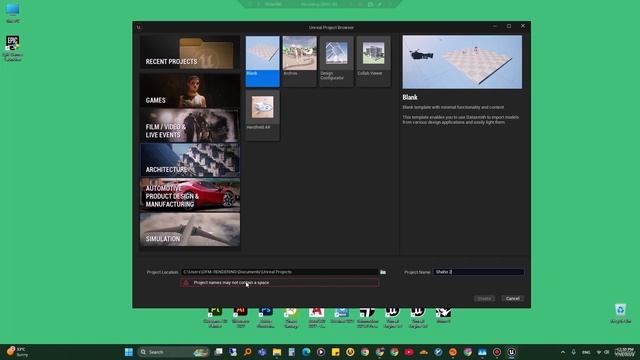Select the Architecture category

click(x=190, y=160)
